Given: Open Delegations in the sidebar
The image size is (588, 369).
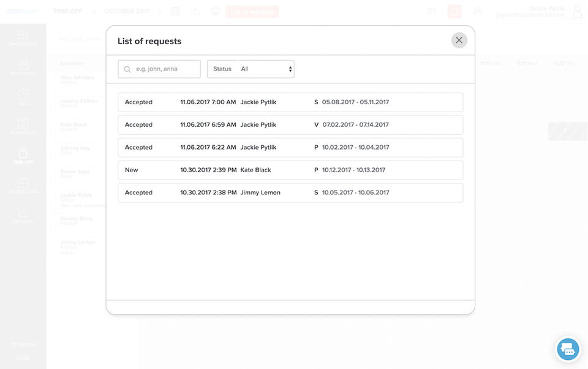Looking at the screenshot, I should [x=23, y=186].
